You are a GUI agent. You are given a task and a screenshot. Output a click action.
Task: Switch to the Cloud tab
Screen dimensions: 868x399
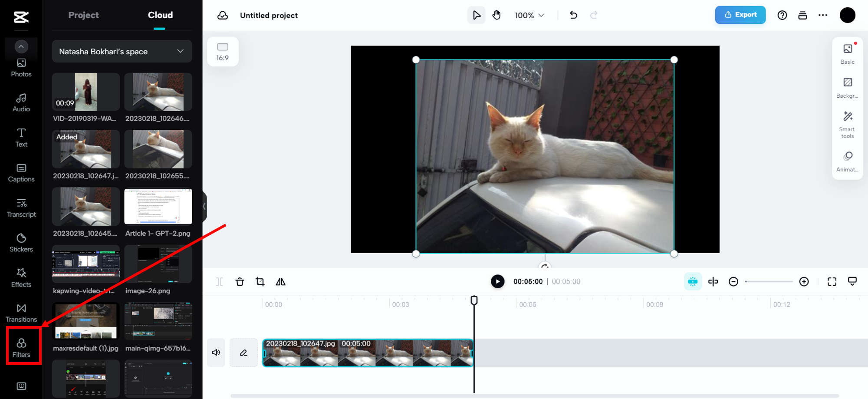tap(160, 15)
